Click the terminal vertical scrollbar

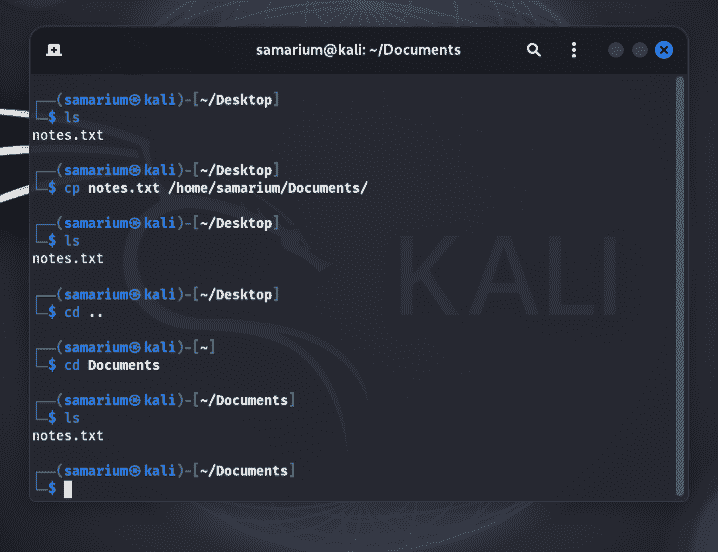(680, 286)
